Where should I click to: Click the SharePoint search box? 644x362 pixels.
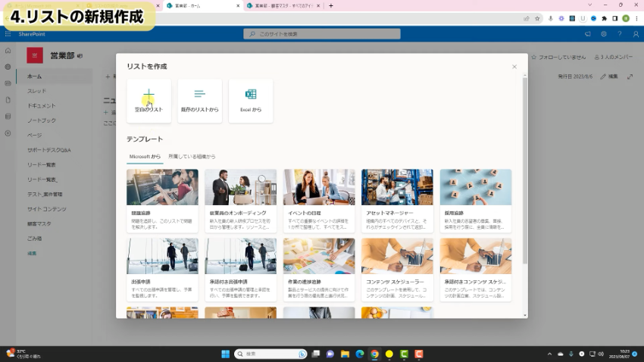pos(322,34)
